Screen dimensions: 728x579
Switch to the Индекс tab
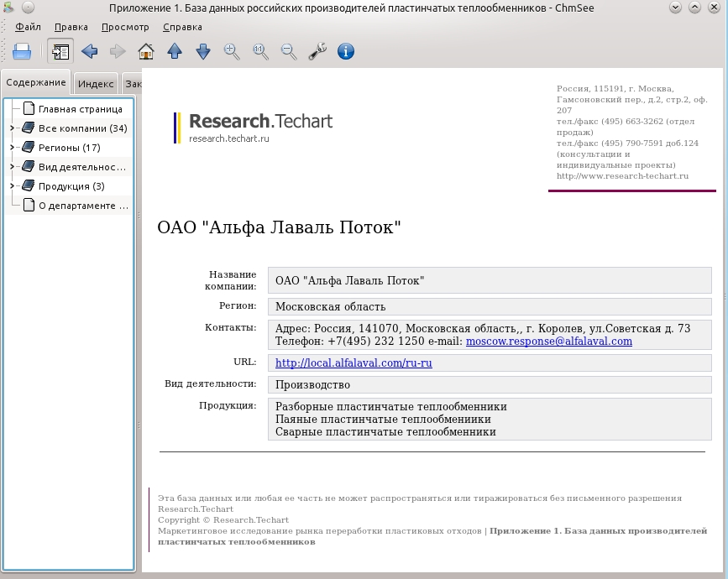click(x=96, y=84)
